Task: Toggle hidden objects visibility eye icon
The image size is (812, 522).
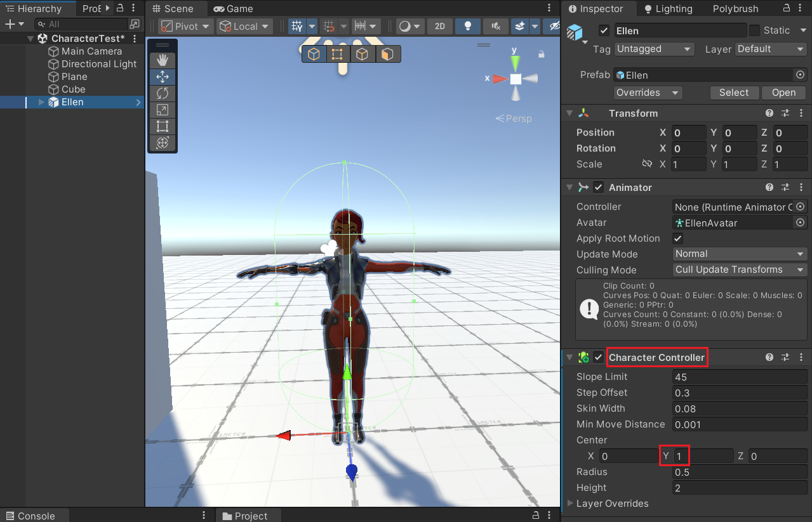Action: 554,27
